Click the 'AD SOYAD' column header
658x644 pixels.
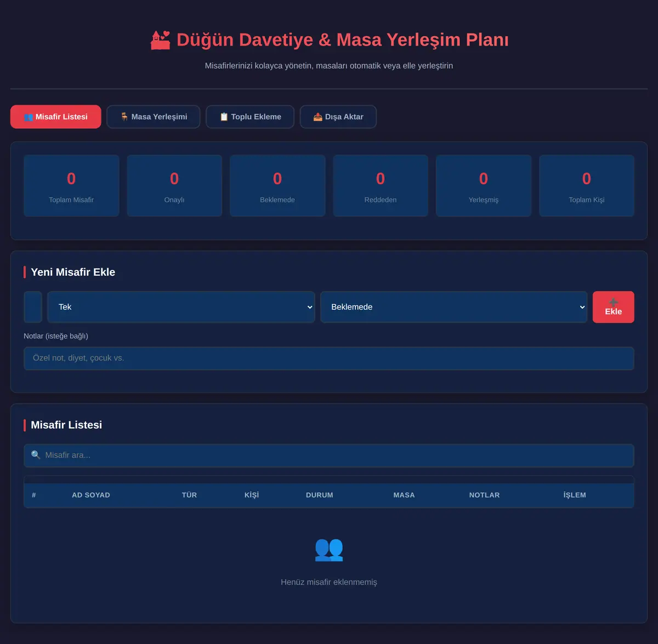91,495
